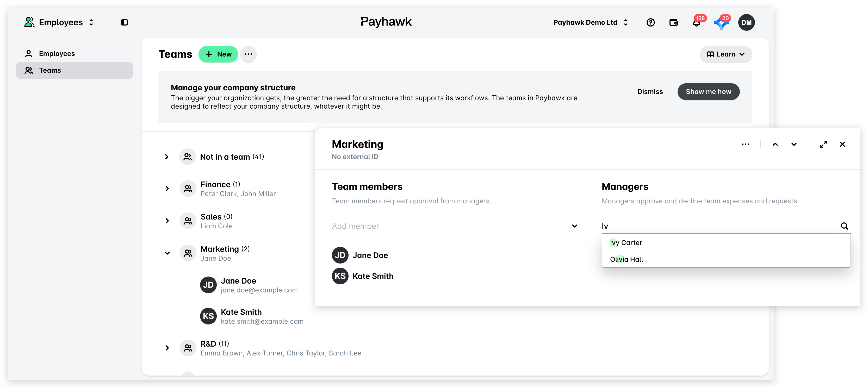Select Kate Smith in Team members list
Viewport: 868px width, 388px height.
click(363, 276)
